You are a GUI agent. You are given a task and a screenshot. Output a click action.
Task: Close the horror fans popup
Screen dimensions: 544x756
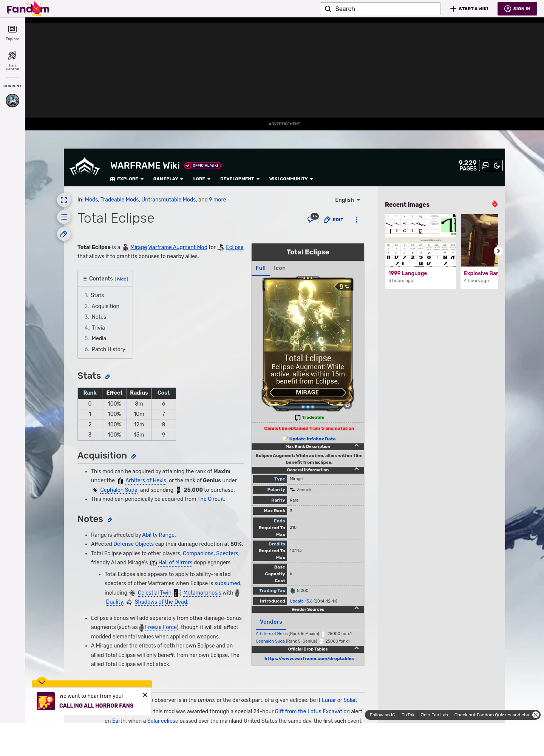[x=145, y=695]
